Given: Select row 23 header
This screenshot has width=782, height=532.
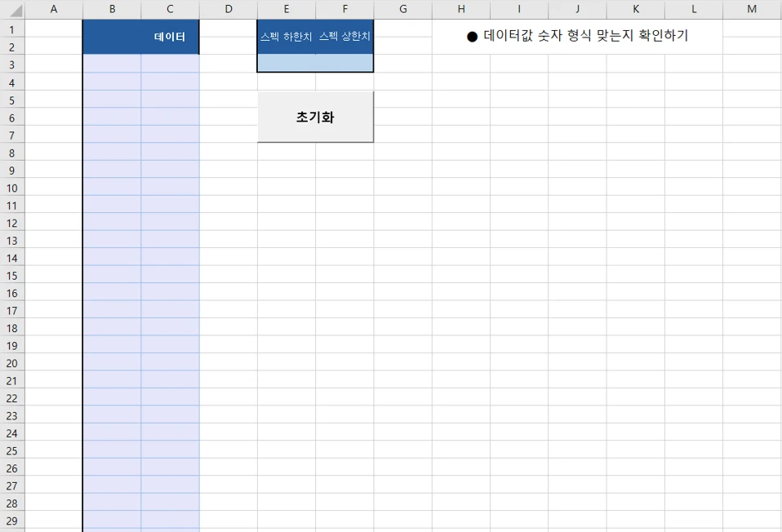Looking at the screenshot, I should (x=12, y=415).
